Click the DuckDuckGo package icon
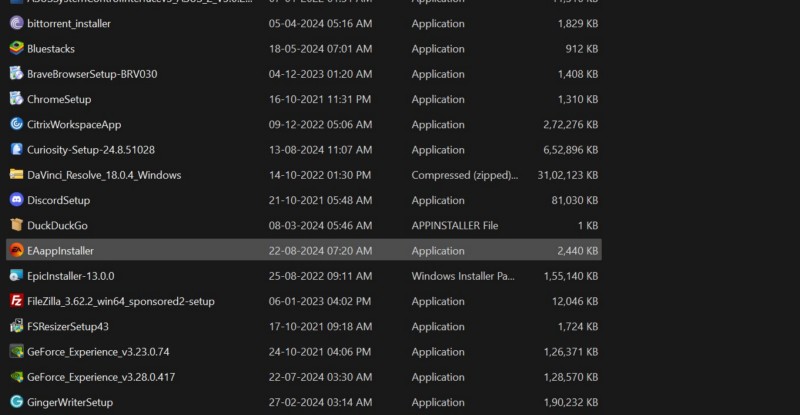The width and height of the screenshot is (800, 415). click(x=16, y=225)
